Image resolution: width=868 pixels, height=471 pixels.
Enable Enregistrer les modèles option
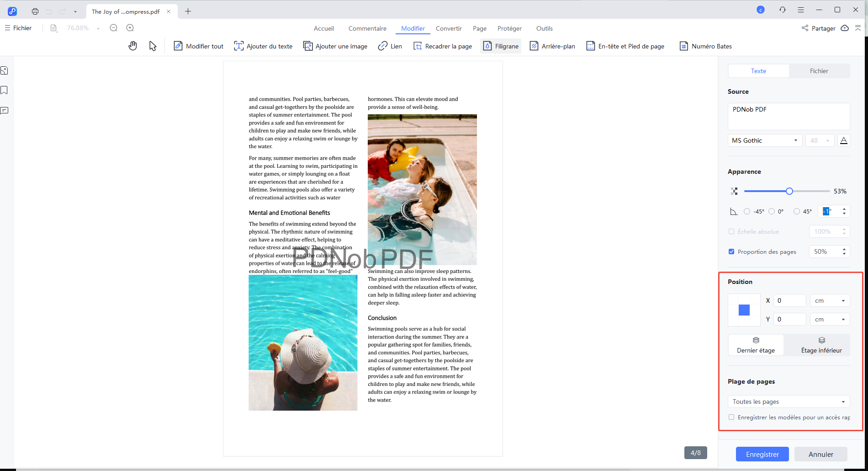click(731, 417)
